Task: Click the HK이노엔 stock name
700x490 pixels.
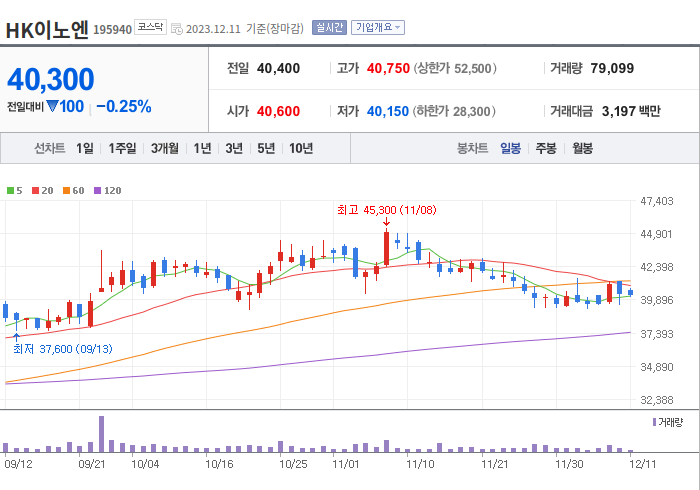Action: 47,30
